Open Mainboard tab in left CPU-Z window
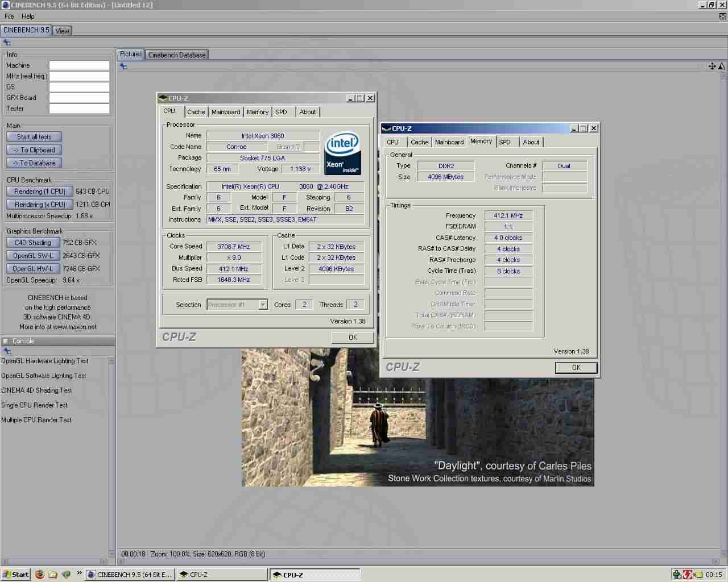 pyautogui.click(x=226, y=112)
